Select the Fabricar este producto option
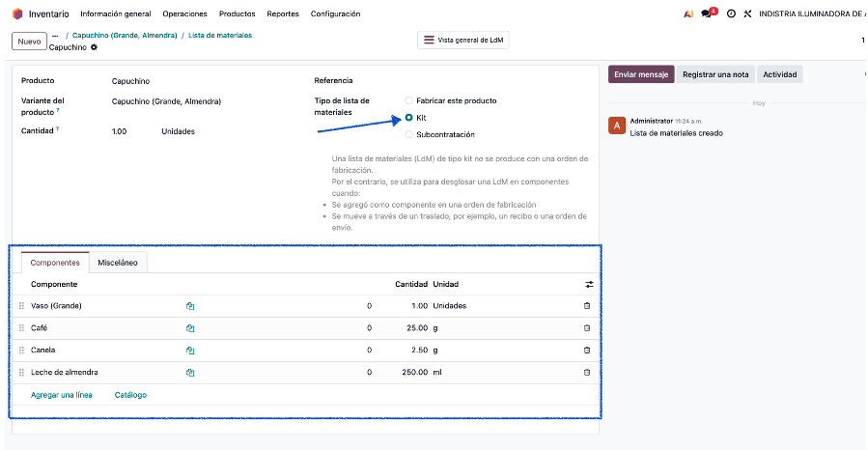 409,100
